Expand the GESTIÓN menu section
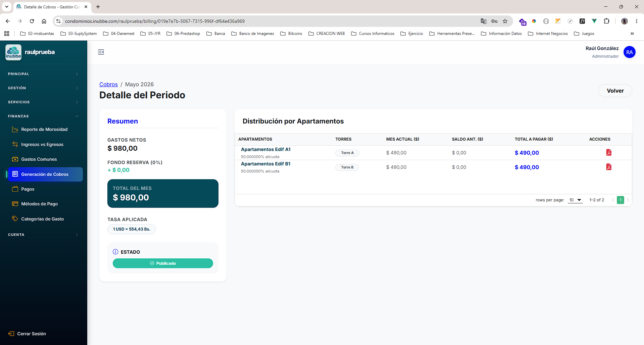644x345 pixels. (x=44, y=88)
